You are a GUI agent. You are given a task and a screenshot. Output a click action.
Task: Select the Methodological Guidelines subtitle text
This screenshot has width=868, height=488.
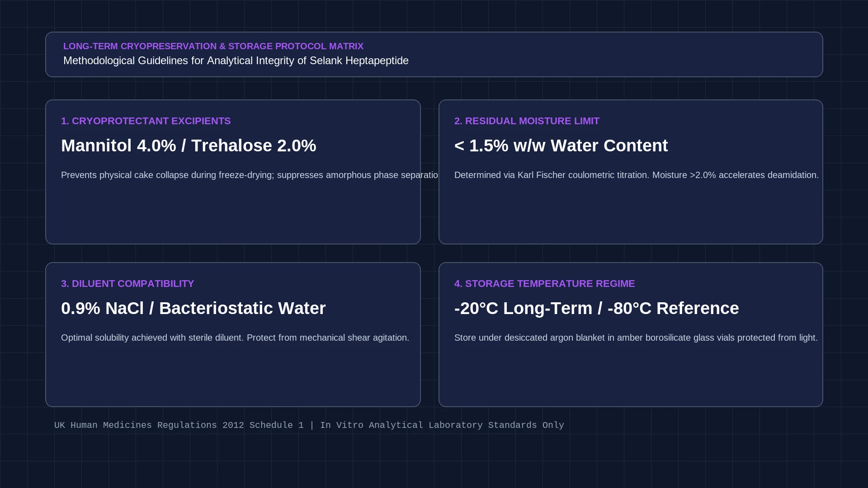(x=236, y=61)
